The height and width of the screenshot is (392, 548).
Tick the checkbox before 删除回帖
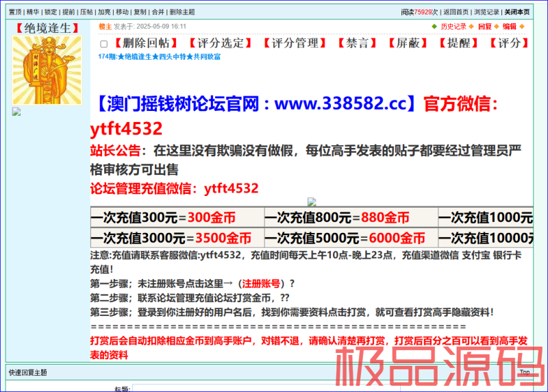tap(104, 44)
